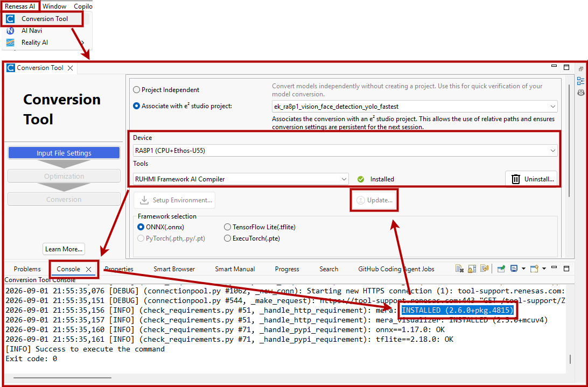Select Project Independent radio button

point(137,90)
